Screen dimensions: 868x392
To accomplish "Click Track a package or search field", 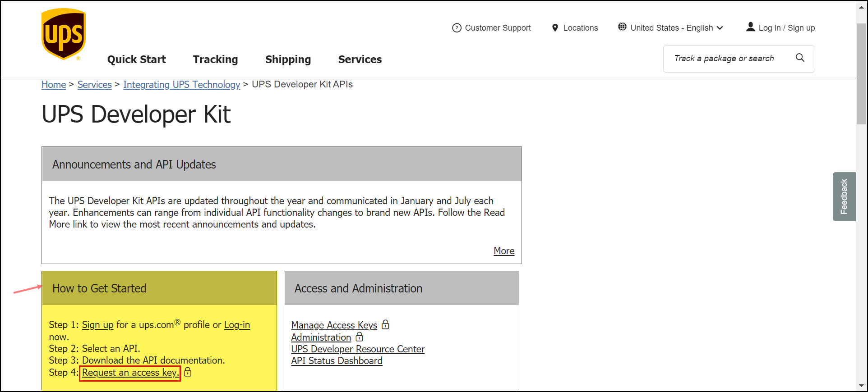I will pos(739,59).
